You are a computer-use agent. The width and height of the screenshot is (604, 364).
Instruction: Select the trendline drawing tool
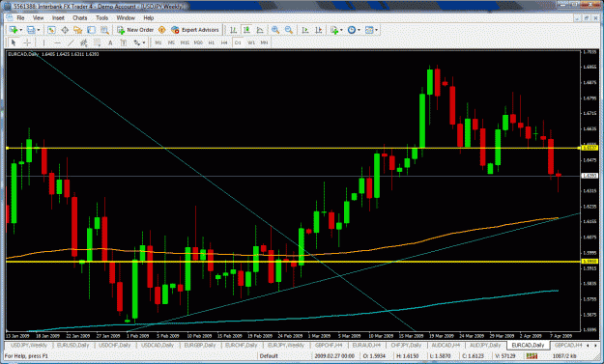click(71, 42)
